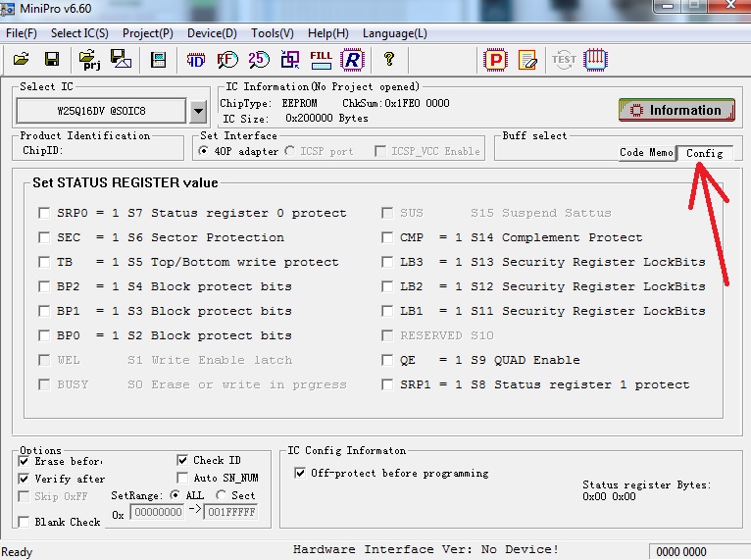Viewport: 751px width, 560px height.
Task: Enable the SRP1 Status register 1 protect
Action: pyautogui.click(x=387, y=384)
